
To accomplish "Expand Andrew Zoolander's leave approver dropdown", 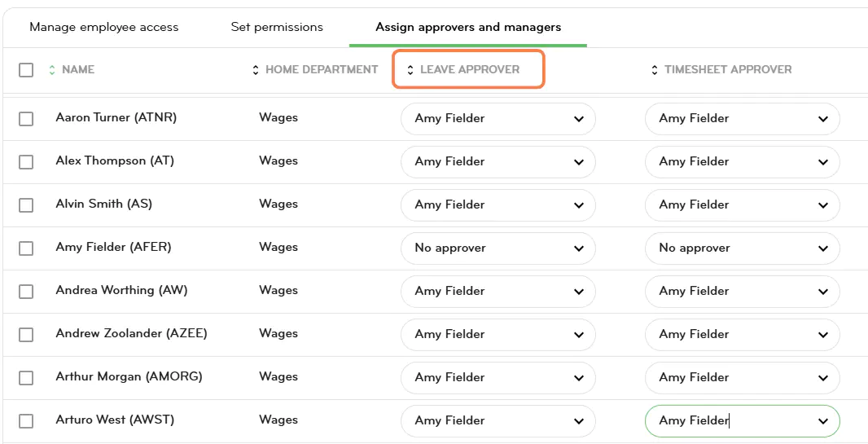I will click(498, 334).
